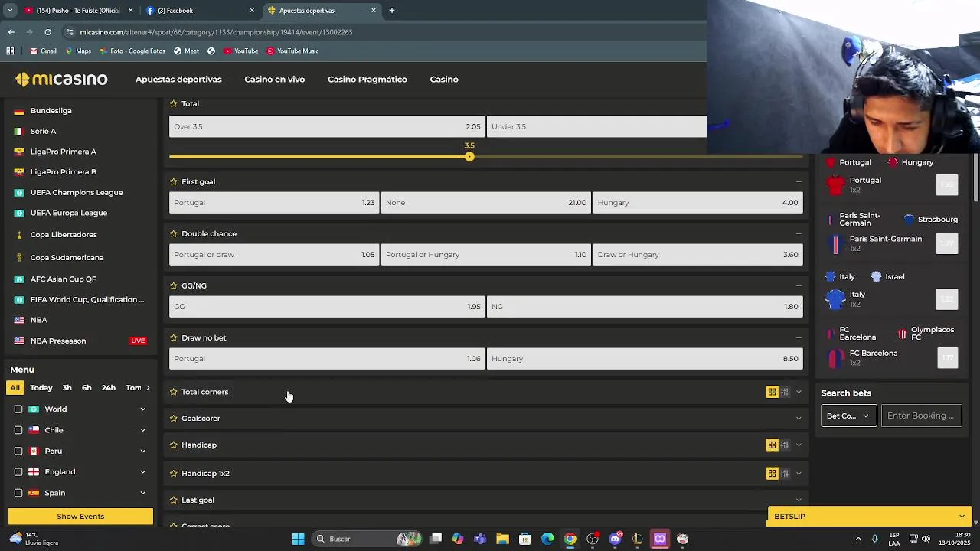Check the Peru region checkbox
This screenshot has height=551, width=980.
point(18,451)
